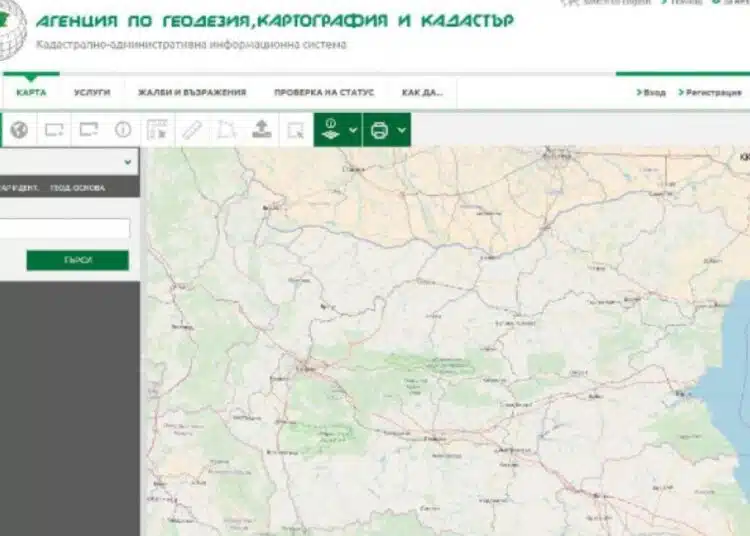Open the ЖАЛБИ И ВЪЗРАЖЕНИЯ tab

pos(192,92)
